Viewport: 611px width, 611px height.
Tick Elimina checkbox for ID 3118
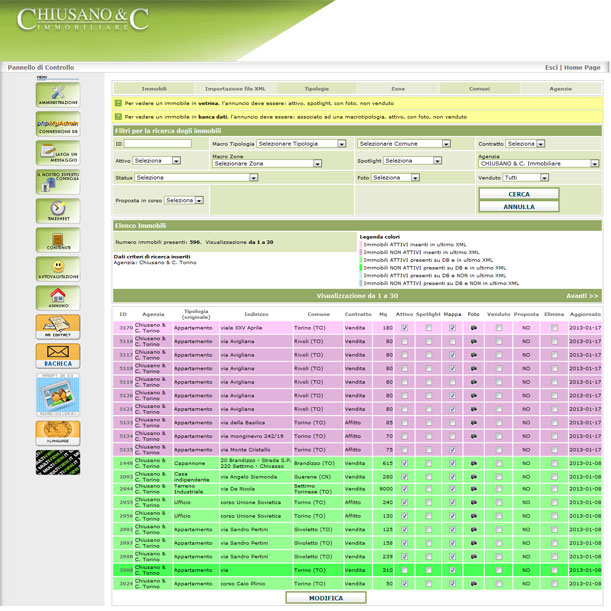[554, 369]
